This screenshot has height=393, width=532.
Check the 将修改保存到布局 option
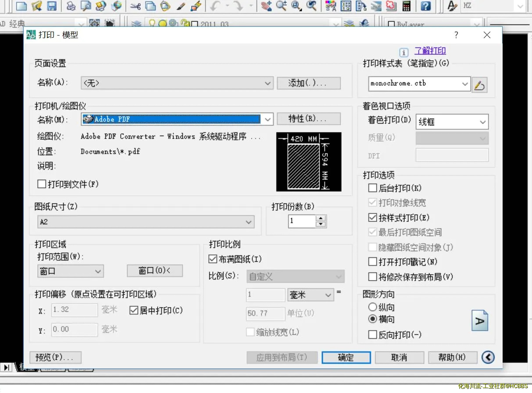coord(372,277)
